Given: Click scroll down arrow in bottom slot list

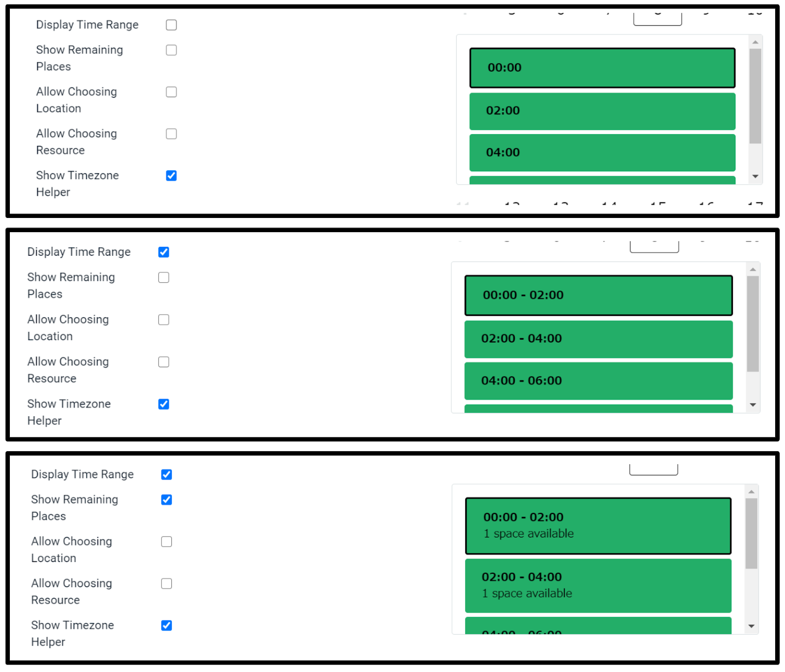Looking at the screenshot, I should [x=752, y=626].
